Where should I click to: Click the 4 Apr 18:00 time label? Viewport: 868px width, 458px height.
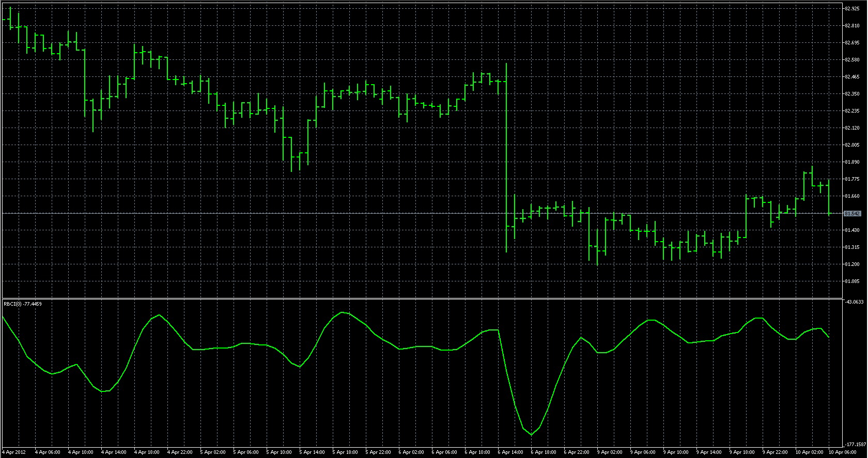[x=147, y=452]
